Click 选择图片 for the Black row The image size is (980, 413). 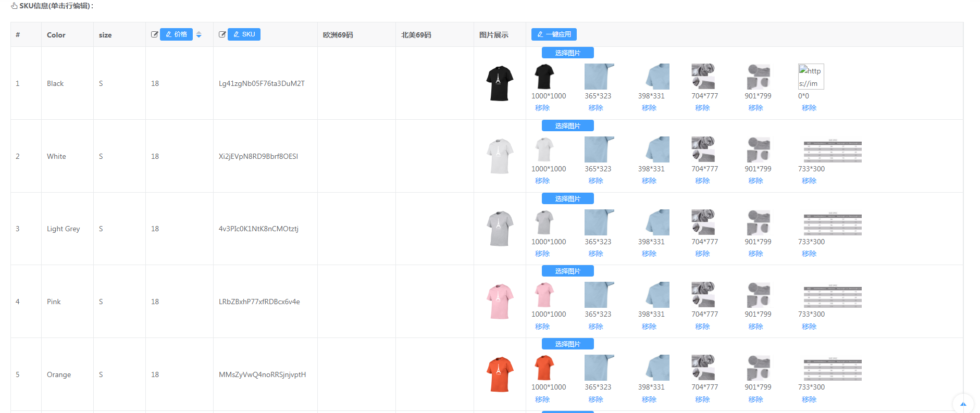click(x=567, y=53)
